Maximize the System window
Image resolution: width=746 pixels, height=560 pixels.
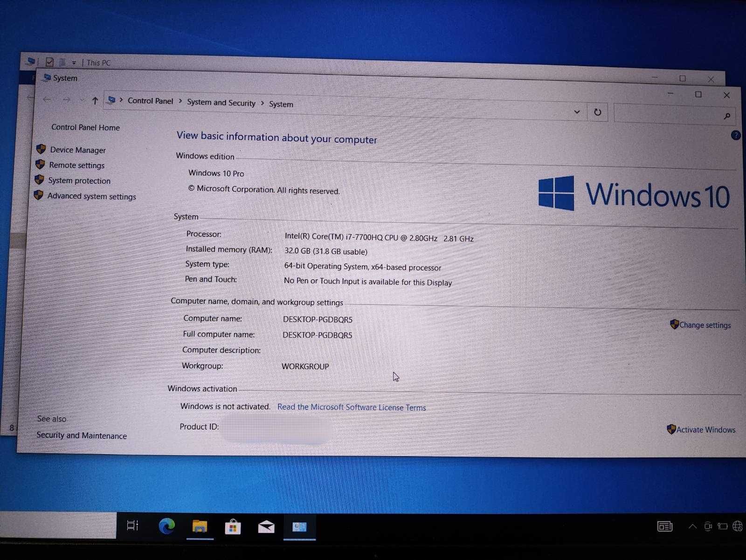698,94
